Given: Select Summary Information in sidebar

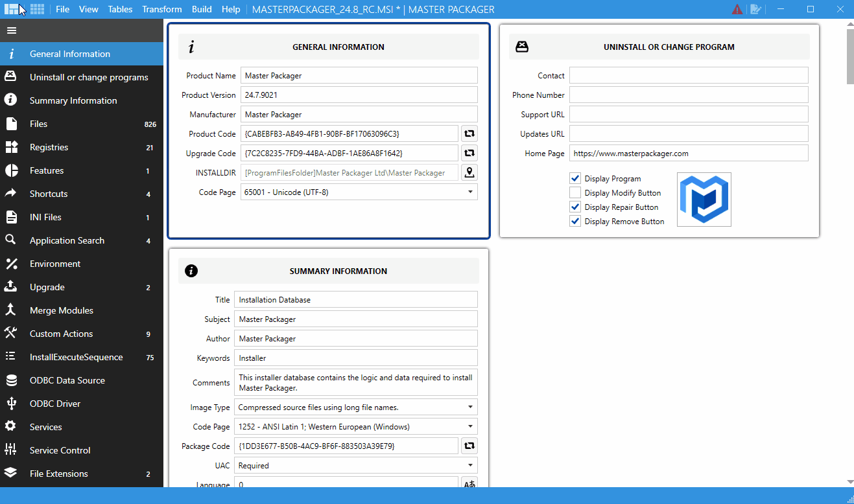Looking at the screenshot, I should pyautogui.click(x=82, y=100).
